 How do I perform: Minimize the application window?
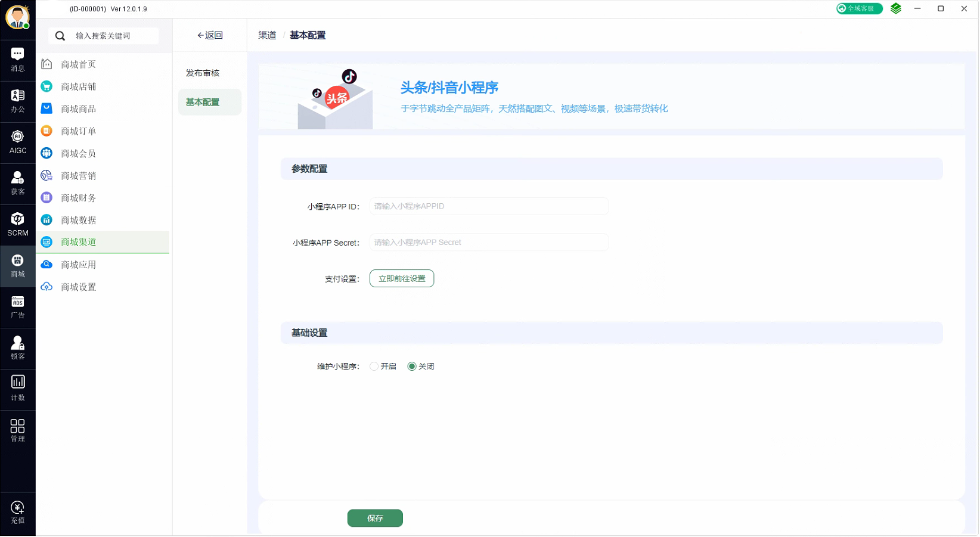pos(917,8)
